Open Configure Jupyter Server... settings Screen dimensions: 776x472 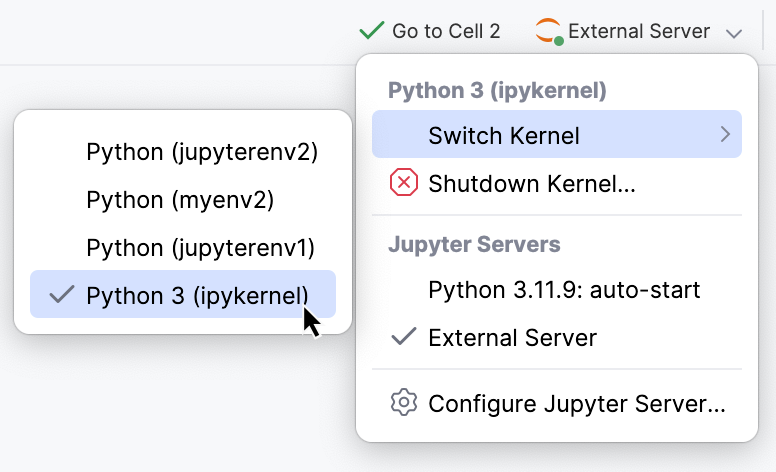click(x=577, y=404)
